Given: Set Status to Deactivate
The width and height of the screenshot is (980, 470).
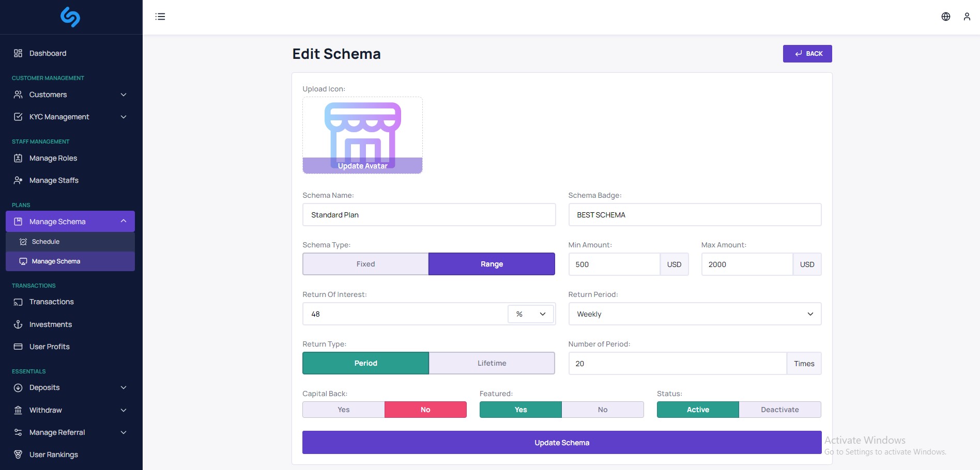Looking at the screenshot, I should pos(780,410).
